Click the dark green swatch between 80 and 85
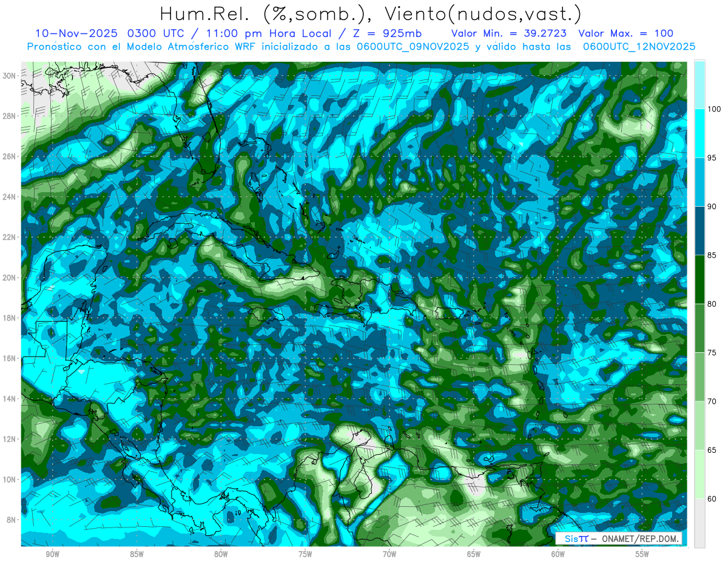Viewport: 728px width, 562px height. (699, 279)
